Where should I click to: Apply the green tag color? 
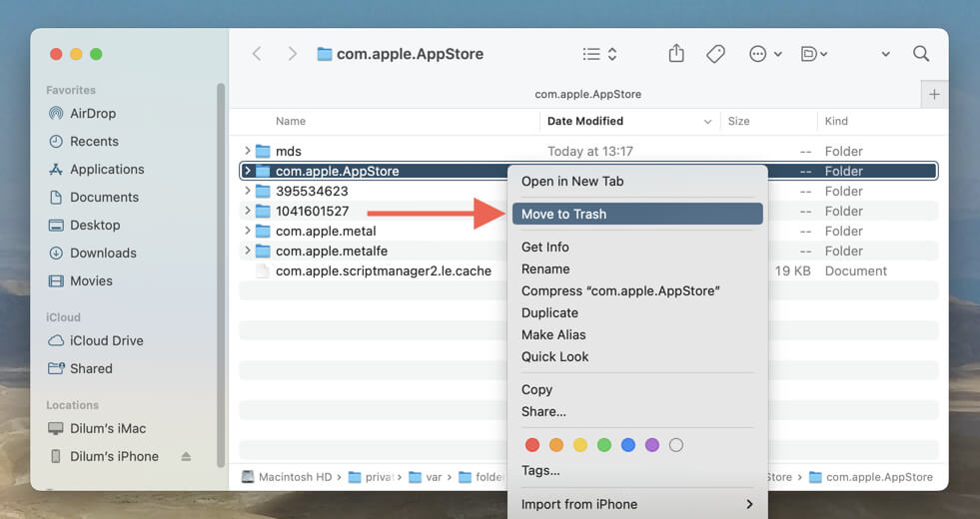pos(603,445)
